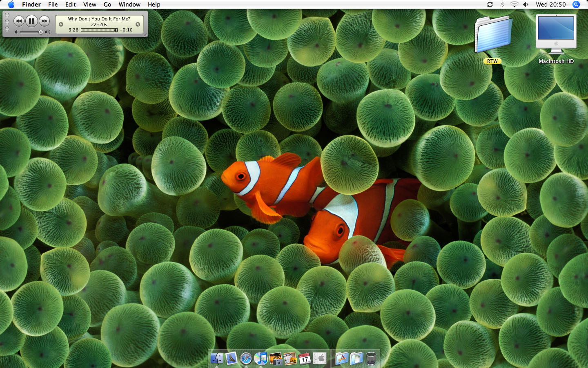Skip forward to the next track in iTunes
The height and width of the screenshot is (368, 588).
click(x=45, y=21)
